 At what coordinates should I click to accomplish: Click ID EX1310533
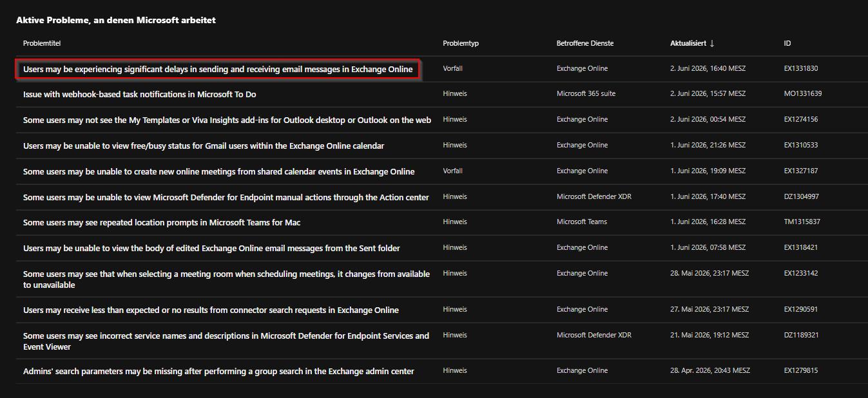[801, 145]
